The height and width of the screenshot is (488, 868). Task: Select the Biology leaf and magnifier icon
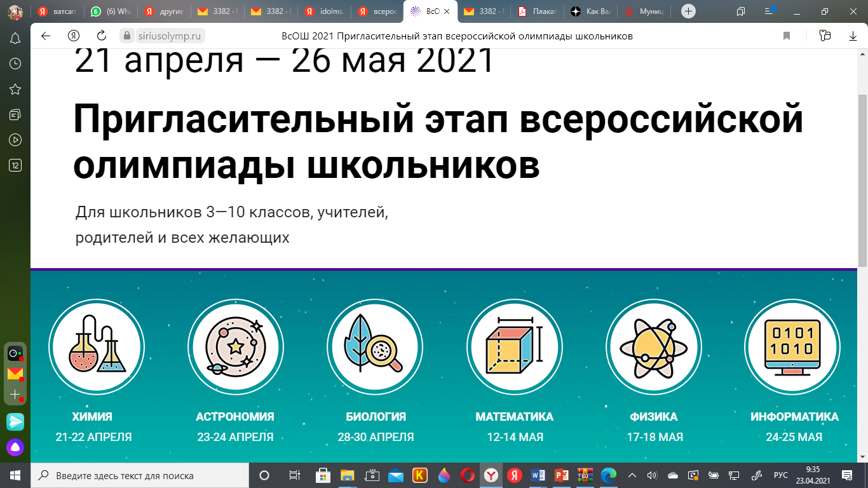point(375,348)
